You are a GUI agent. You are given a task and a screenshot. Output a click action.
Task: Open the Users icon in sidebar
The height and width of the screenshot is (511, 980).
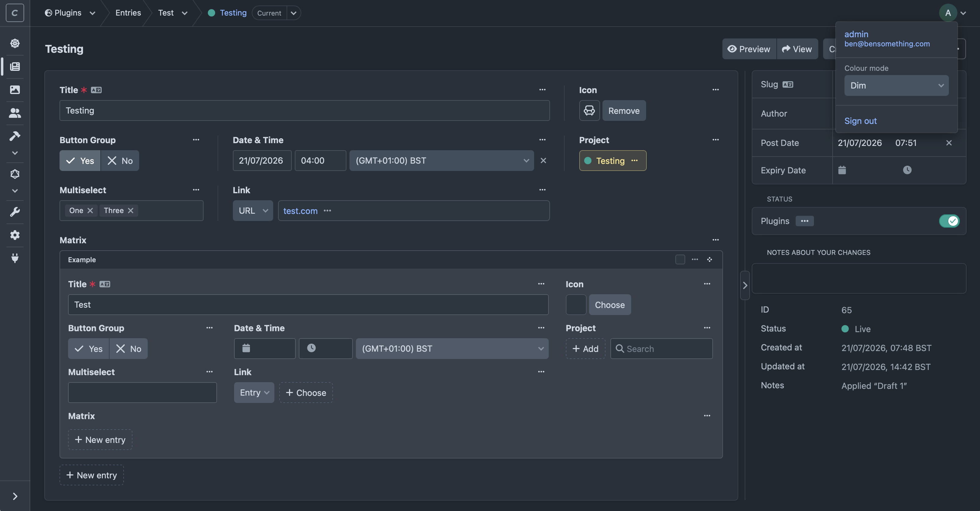pyautogui.click(x=15, y=113)
